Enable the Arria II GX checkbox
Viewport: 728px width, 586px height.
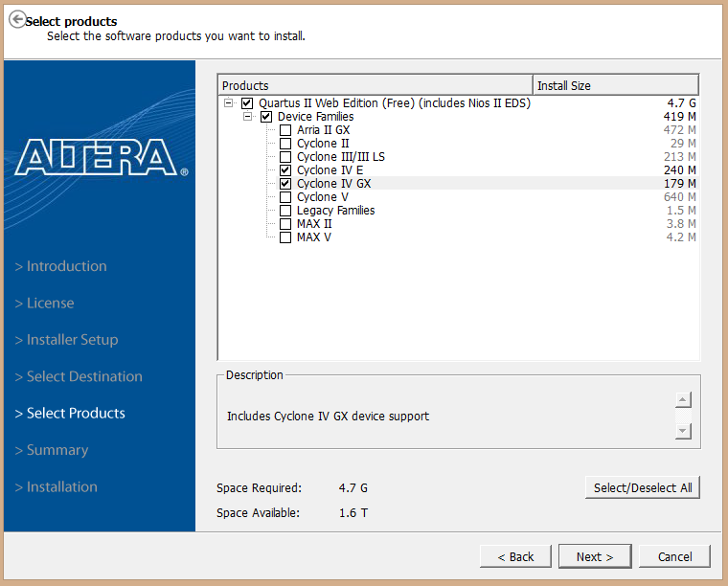coord(285,130)
